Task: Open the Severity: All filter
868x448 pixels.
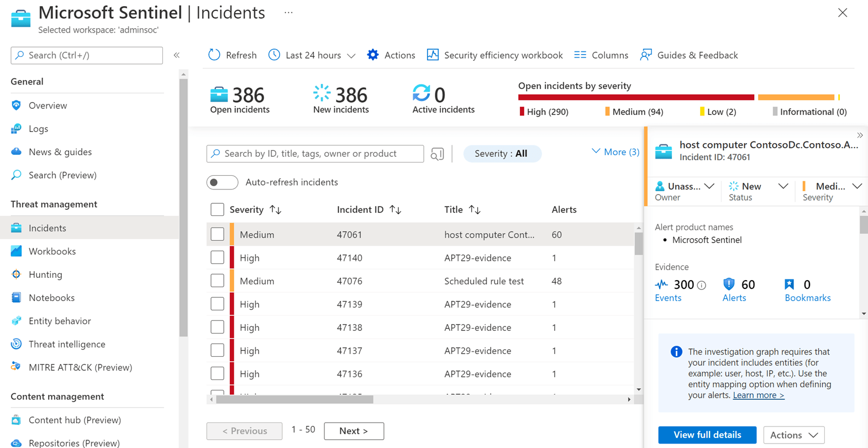Action: pyautogui.click(x=502, y=154)
